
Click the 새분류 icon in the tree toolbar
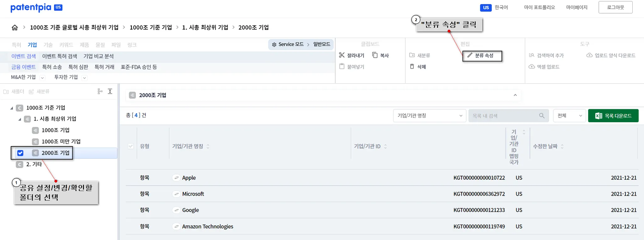tap(31, 92)
